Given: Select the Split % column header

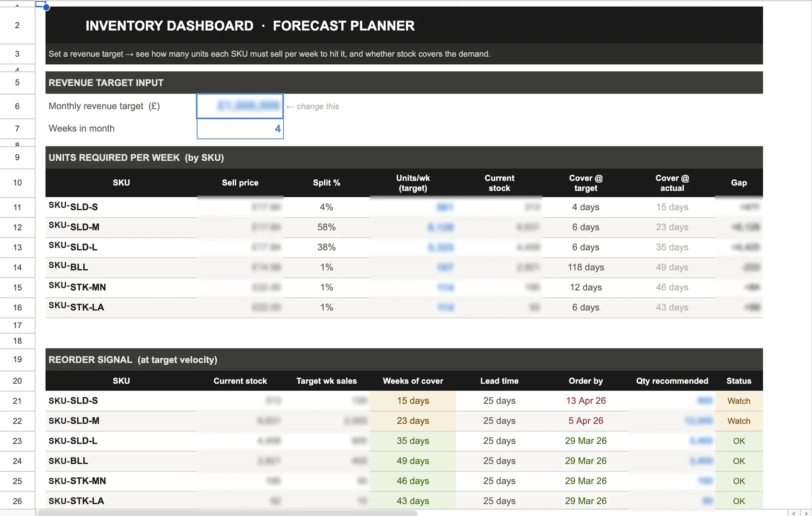Looking at the screenshot, I should [326, 183].
